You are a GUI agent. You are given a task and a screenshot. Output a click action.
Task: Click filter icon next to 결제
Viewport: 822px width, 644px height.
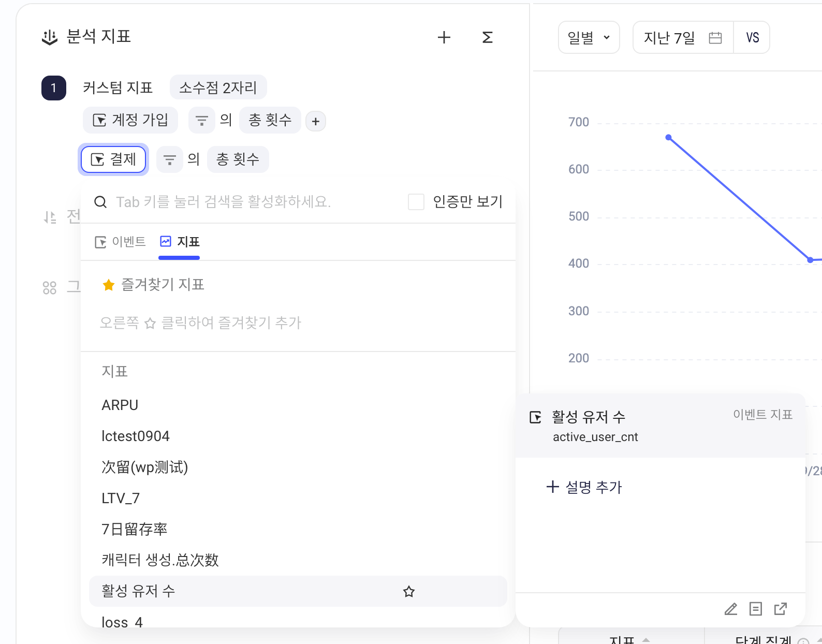170,159
